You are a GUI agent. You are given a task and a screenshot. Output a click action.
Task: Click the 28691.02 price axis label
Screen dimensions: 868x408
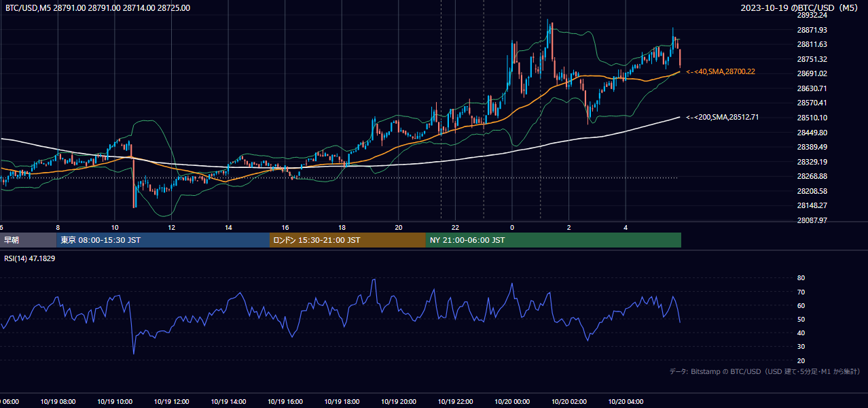click(x=812, y=73)
